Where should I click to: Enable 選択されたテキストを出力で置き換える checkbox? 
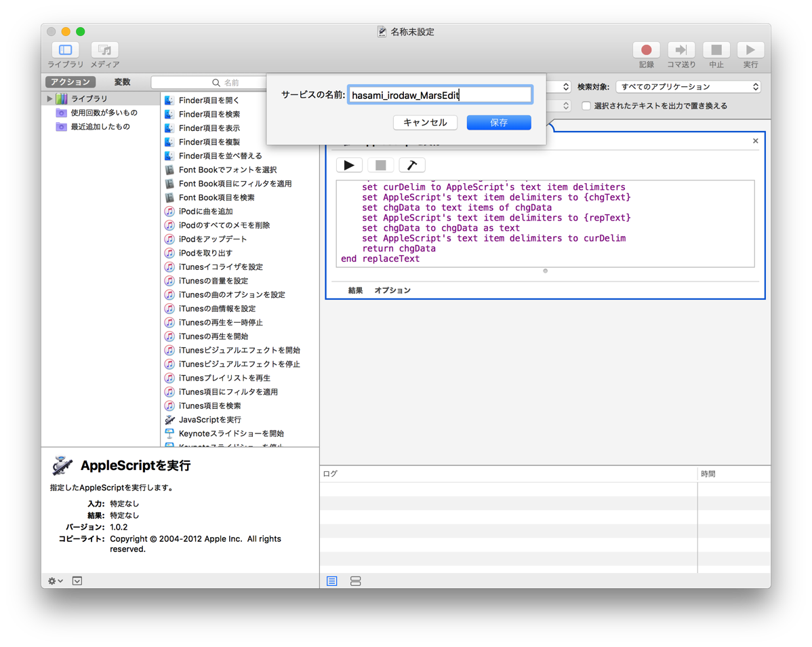[x=586, y=106]
